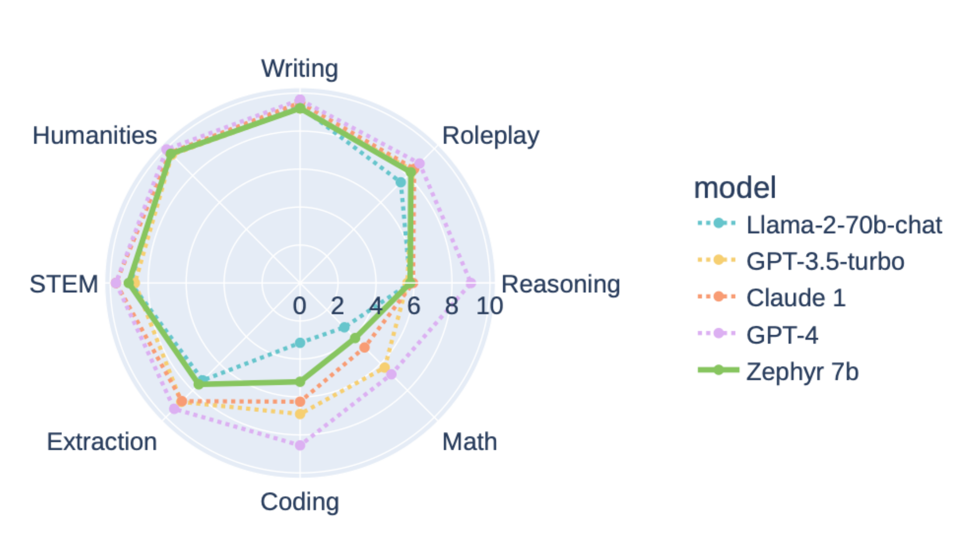This screenshot has height=560, width=962.
Task: Click the radial tick label 10
Action: point(489,306)
